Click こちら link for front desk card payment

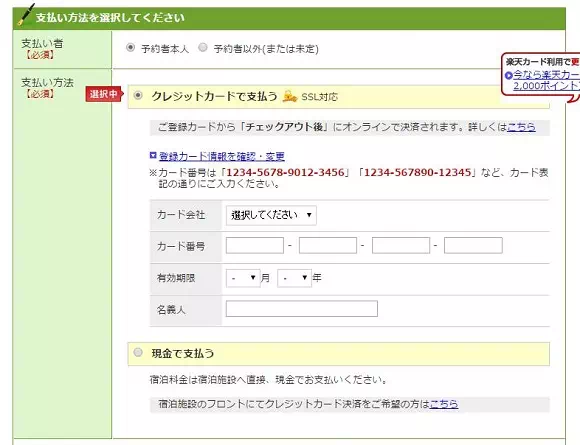click(444, 404)
